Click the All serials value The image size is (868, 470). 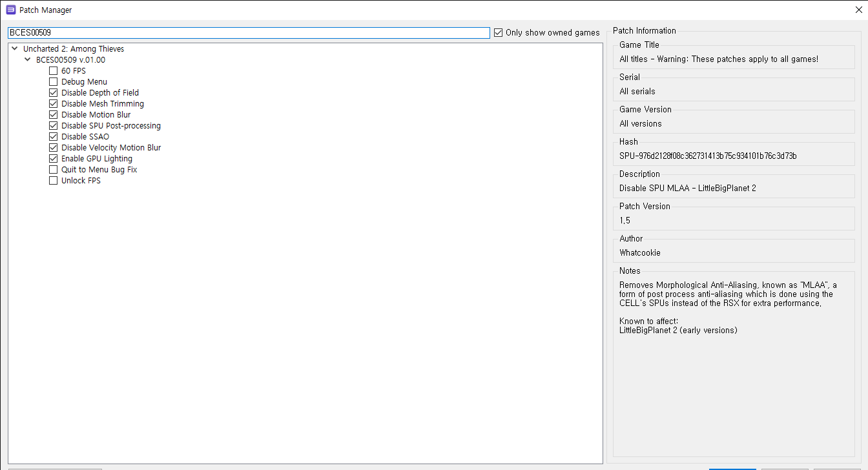tap(637, 92)
